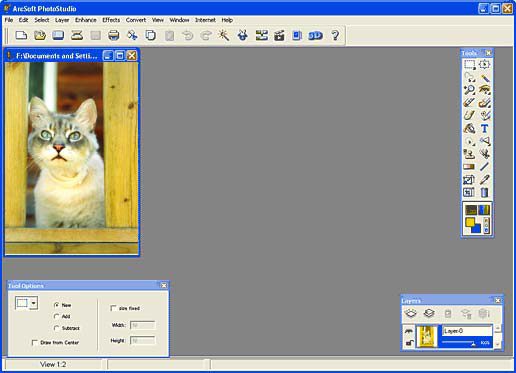Select the Stamp clone tool in Tools palette
516x373 pixels.
pos(469,154)
